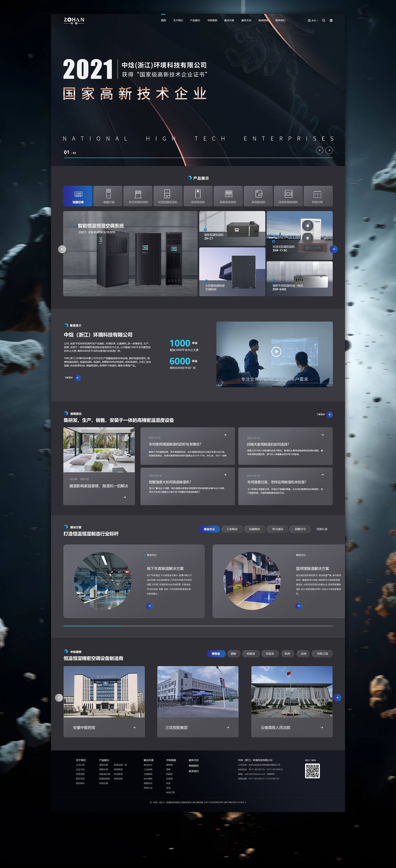Click 了解更多 under company introduction
Screen dimensions: 396x868
coord(77,378)
